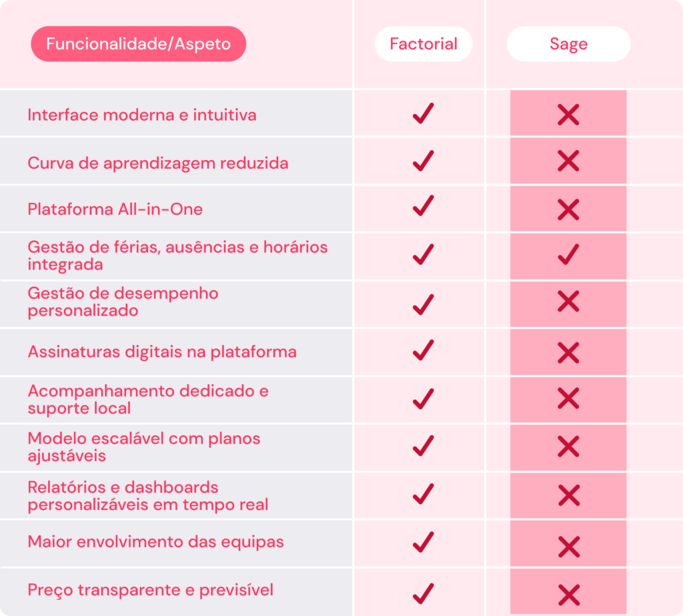Select the Factorial column header
This screenshot has width=683, height=616.
pyautogui.click(x=424, y=43)
